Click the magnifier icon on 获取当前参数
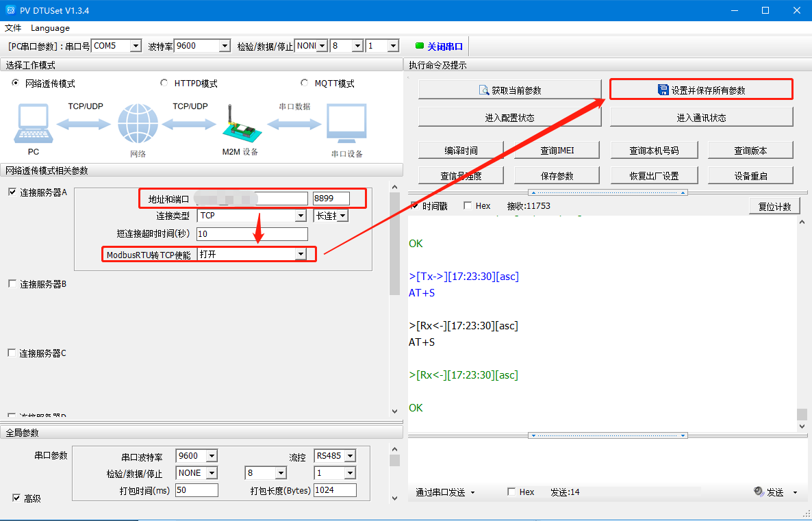This screenshot has height=521, width=812. pyautogui.click(x=485, y=90)
